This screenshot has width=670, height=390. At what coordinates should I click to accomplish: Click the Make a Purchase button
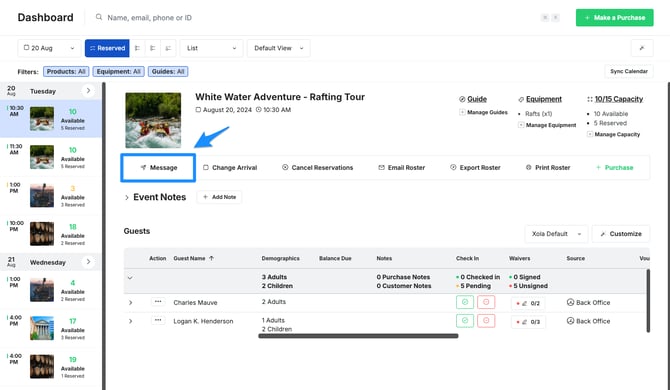pos(614,18)
